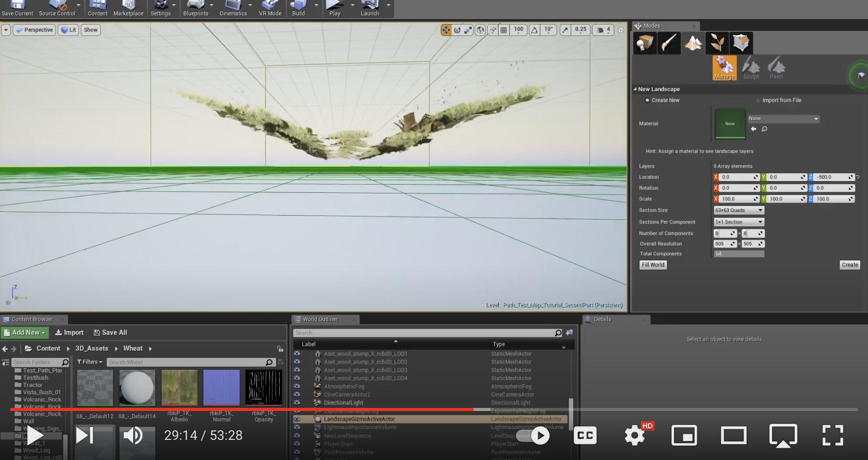
Task: Hide the DirectionalLight actor in outliner
Action: tap(297, 403)
